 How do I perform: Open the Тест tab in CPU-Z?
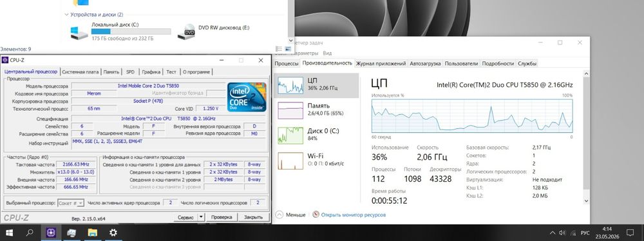(x=171, y=72)
